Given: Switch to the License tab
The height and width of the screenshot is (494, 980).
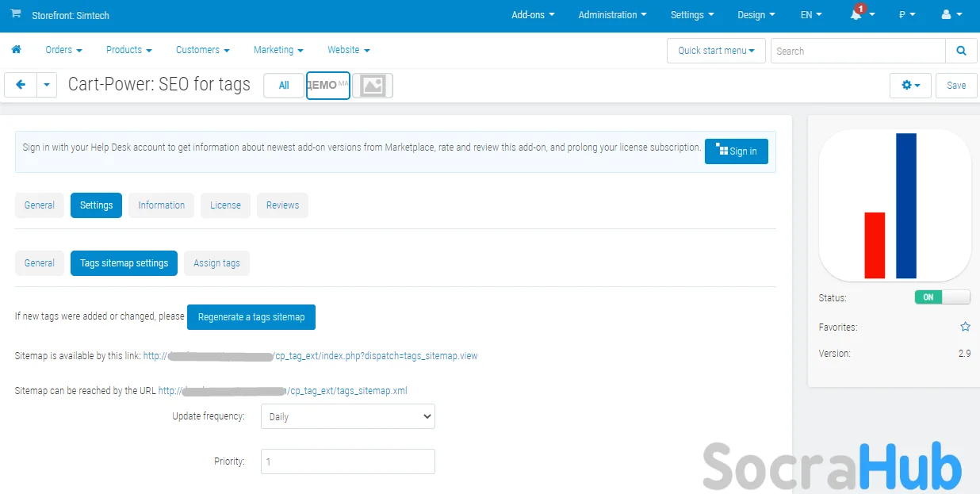Looking at the screenshot, I should (225, 205).
